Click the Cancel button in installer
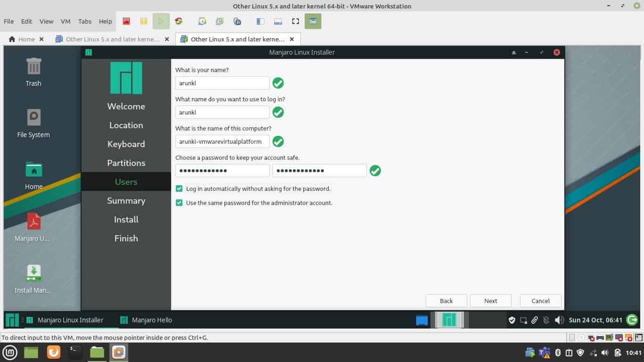The image size is (644, 362). (x=541, y=301)
